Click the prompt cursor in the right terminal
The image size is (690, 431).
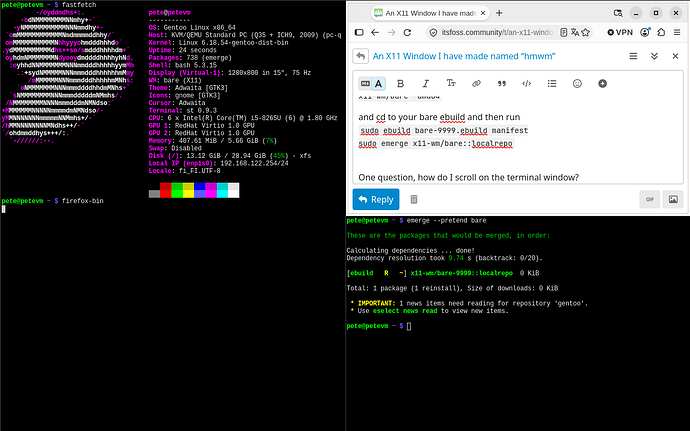pyautogui.click(x=409, y=326)
